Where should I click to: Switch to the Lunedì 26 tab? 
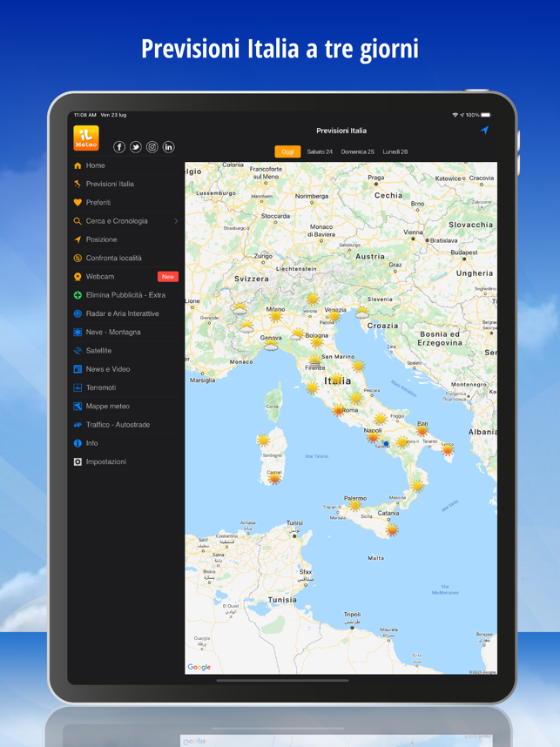(x=395, y=151)
